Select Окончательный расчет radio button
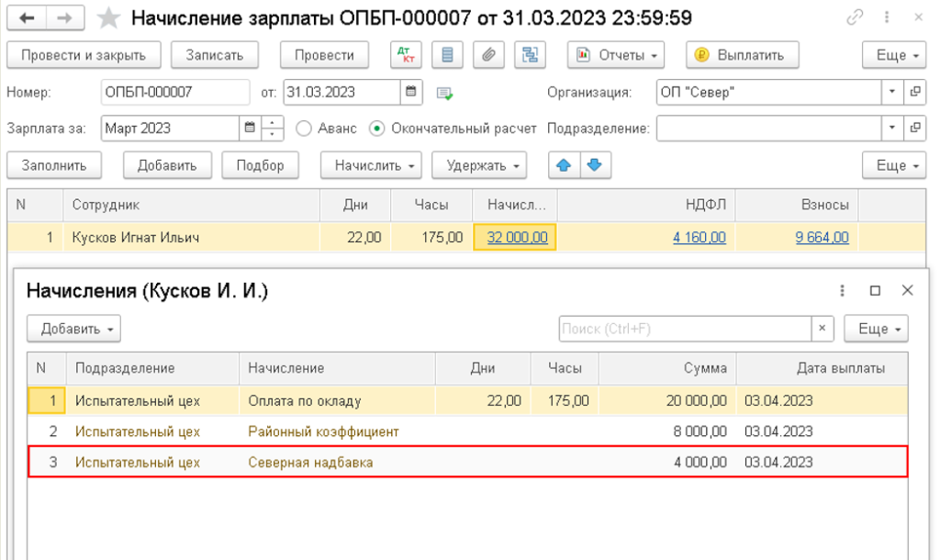940x560 pixels. [376, 129]
